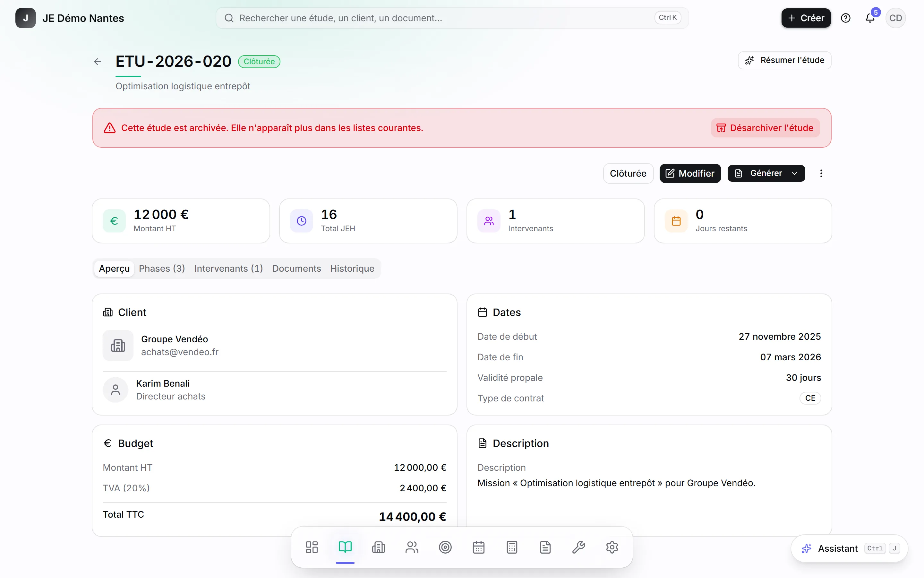This screenshot has height=578, width=924.
Task: Focus the Rechercher une étude search field
Action: click(452, 18)
